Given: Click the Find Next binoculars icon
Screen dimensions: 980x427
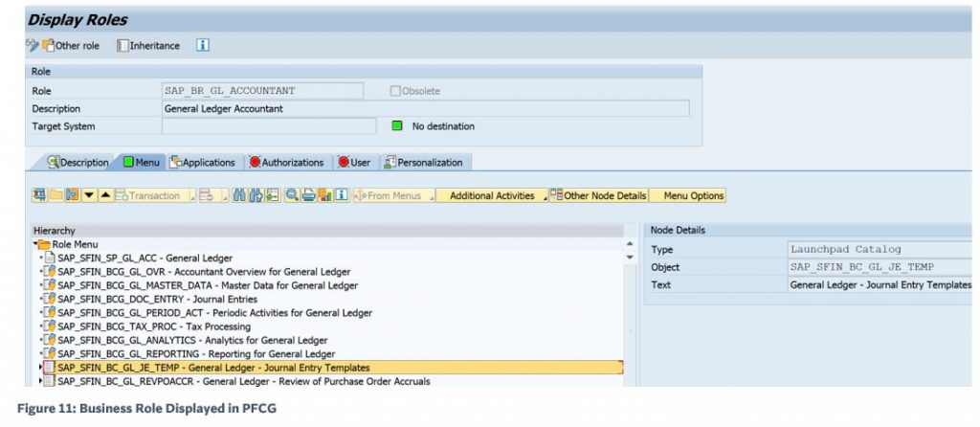Looking at the screenshot, I should (256, 195).
